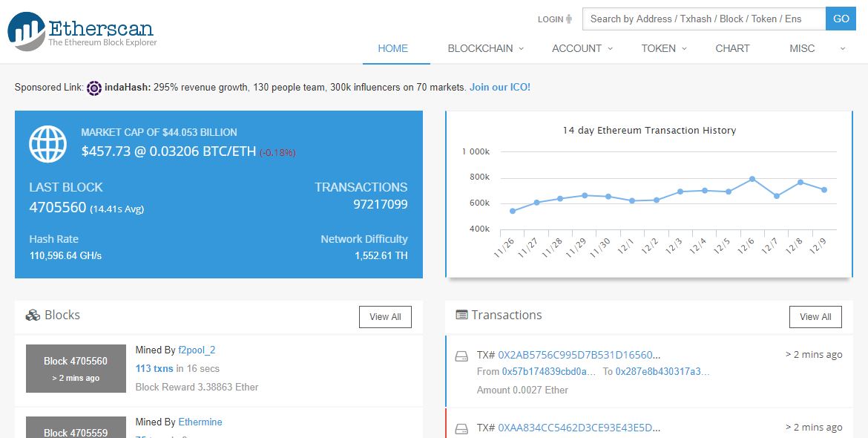Click the indaHash sponsor icon
The image size is (868, 438).
click(95, 88)
